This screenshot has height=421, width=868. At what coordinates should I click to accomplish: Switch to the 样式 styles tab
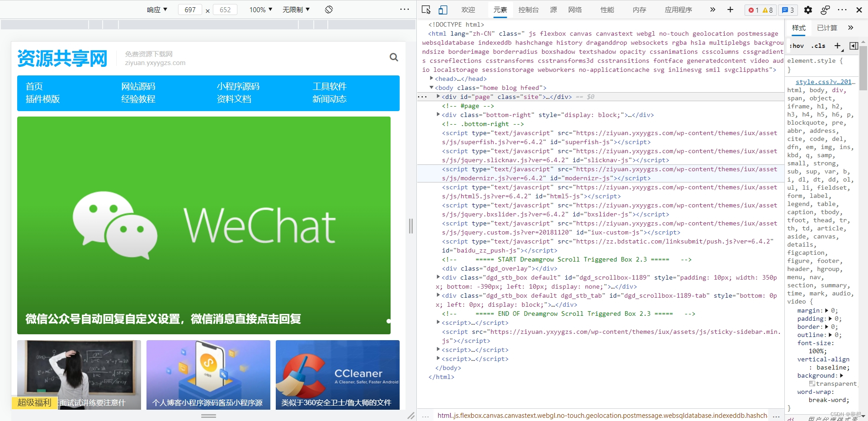[799, 28]
